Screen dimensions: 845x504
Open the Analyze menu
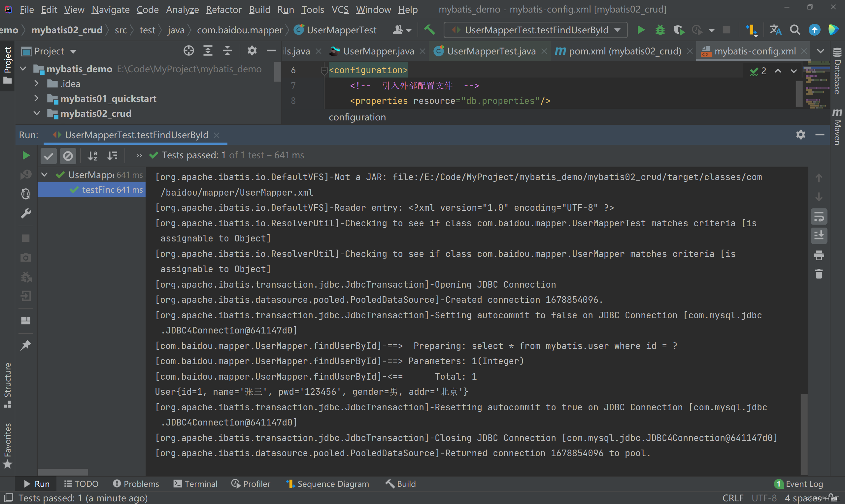pos(182,10)
